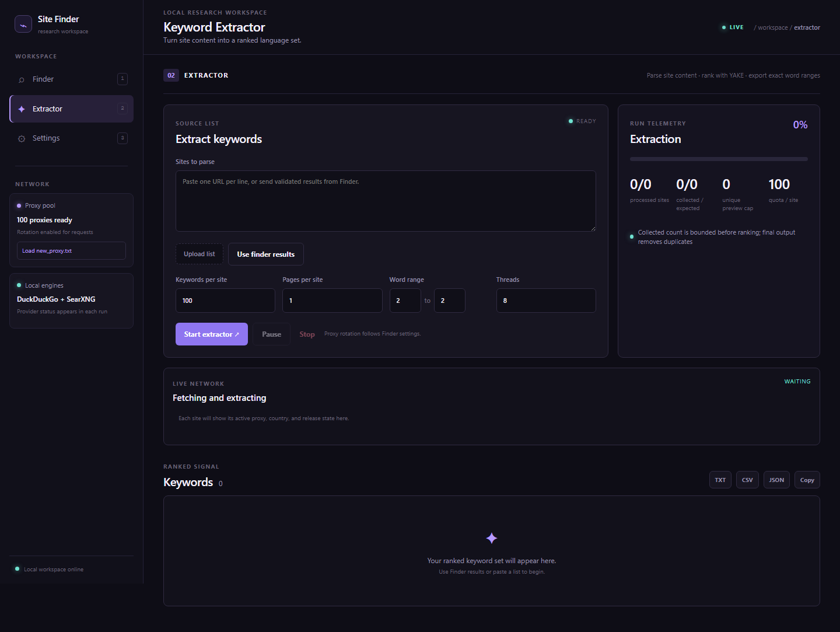Click the Word range maximum field
The height and width of the screenshot is (632, 840).
coord(450,301)
